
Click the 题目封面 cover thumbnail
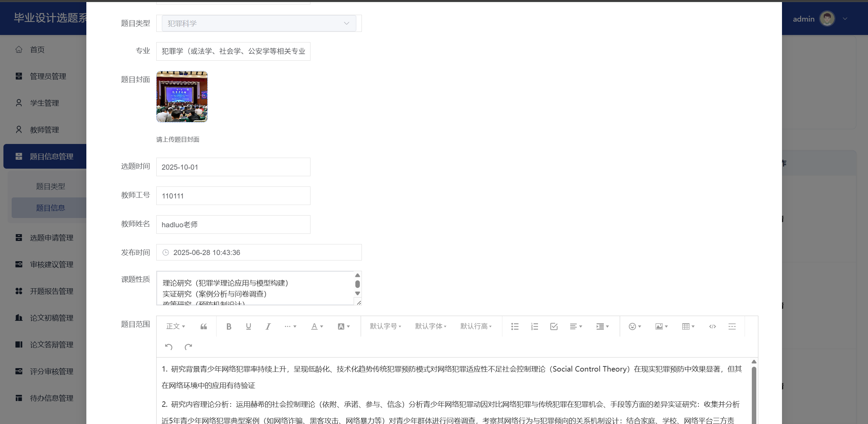(182, 97)
